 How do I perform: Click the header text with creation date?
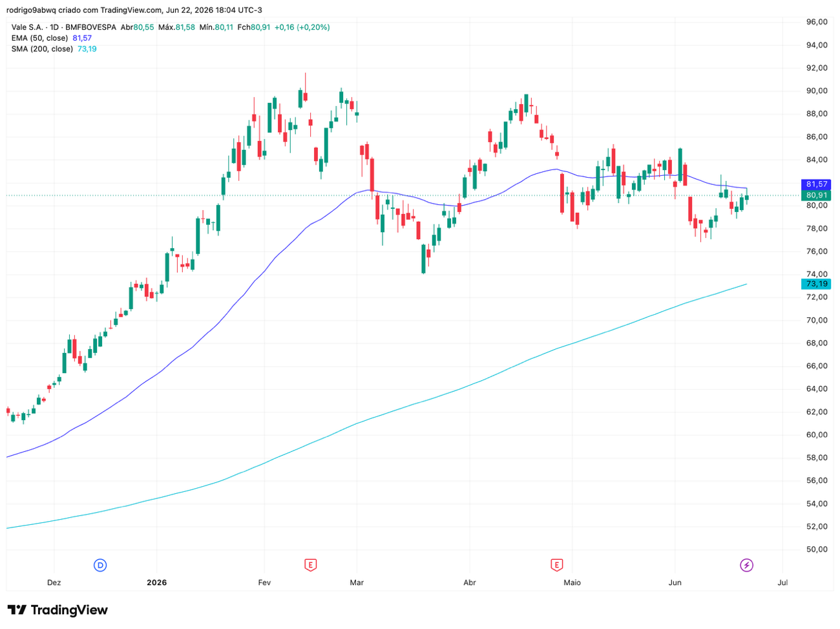tap(134, 10)
